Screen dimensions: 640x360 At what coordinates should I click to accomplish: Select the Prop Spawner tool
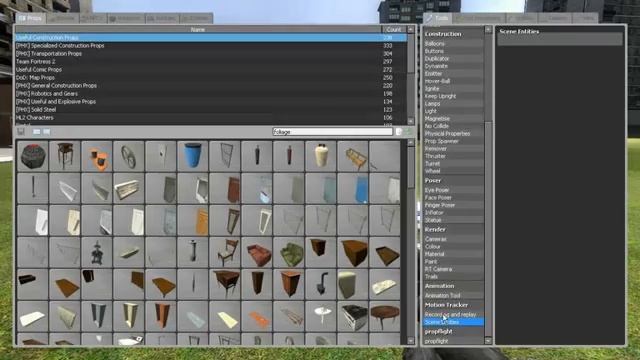453,141
